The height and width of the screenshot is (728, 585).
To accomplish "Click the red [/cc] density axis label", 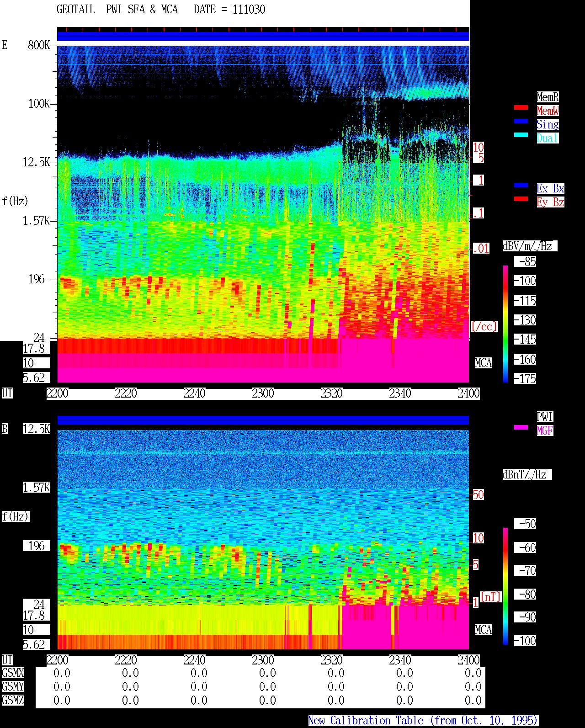I will (484, 326).
